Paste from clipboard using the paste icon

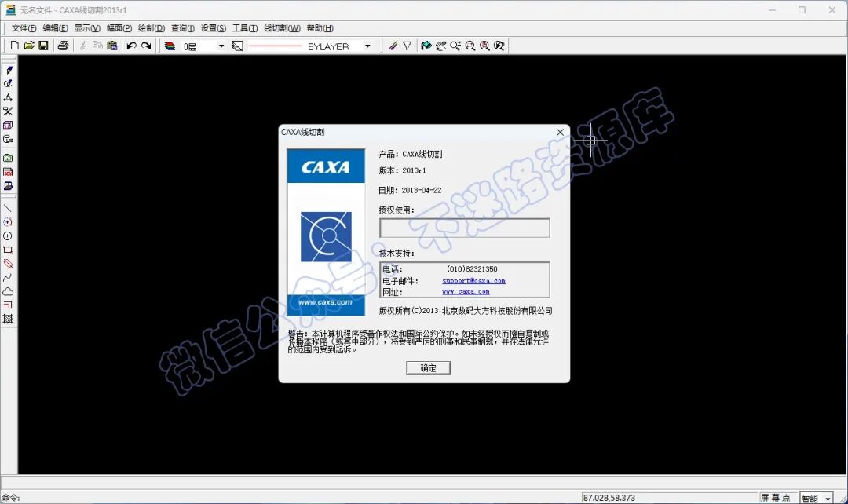point(112,46)
